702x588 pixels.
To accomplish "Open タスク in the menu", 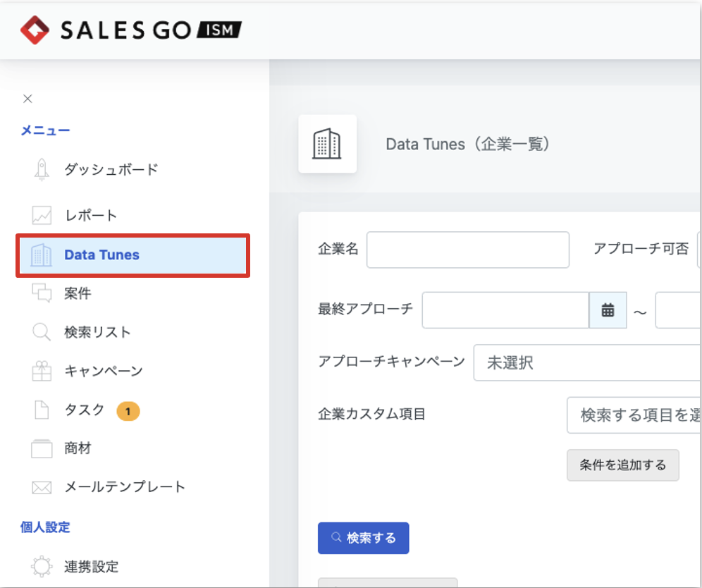I will 84,410.
